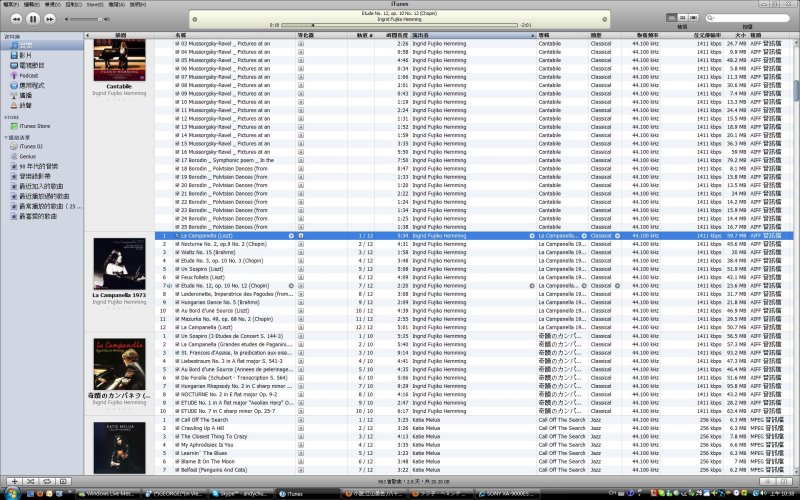Click the add playlist plus button
The width and height of the screenshot is (800, 500).
coord(12,482)
